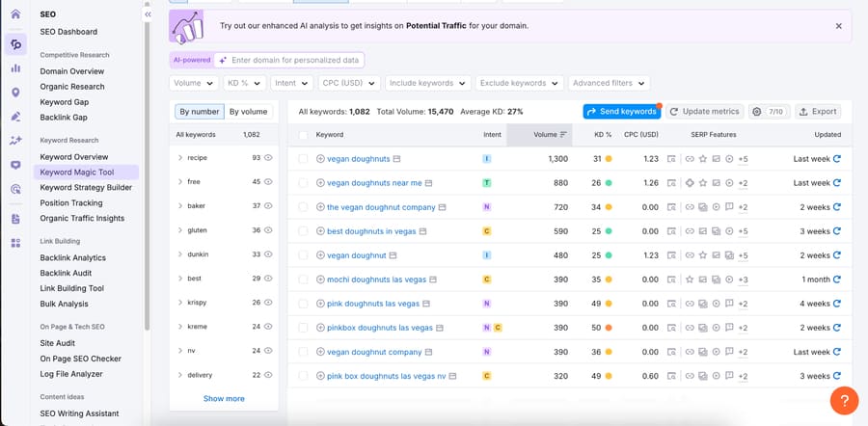The width and height of the screenshot is (868, 426).
Task: Add the vegan doughnut company via plus icon
Action: (x=320, y=207)
